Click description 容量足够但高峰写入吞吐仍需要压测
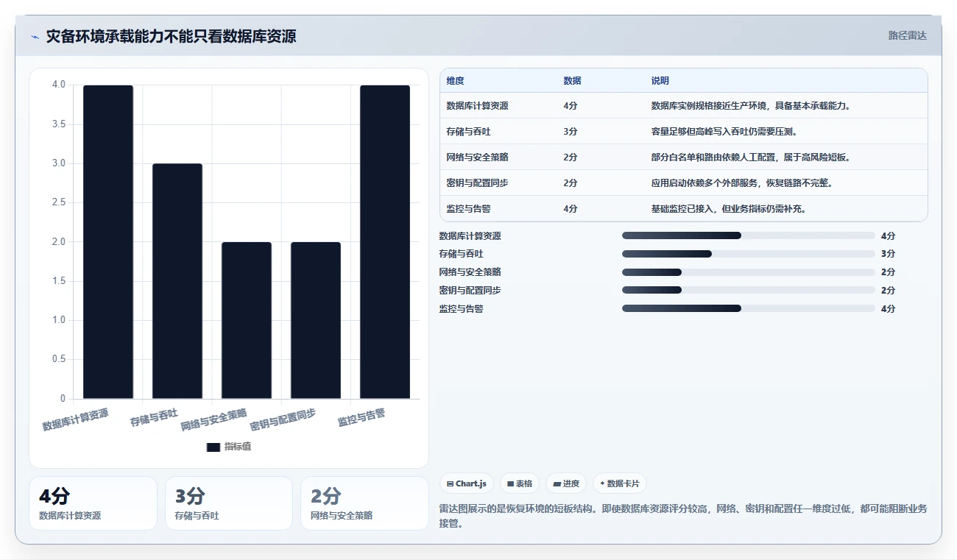Viewport: 957px width, 560px height. pos(724,132)
